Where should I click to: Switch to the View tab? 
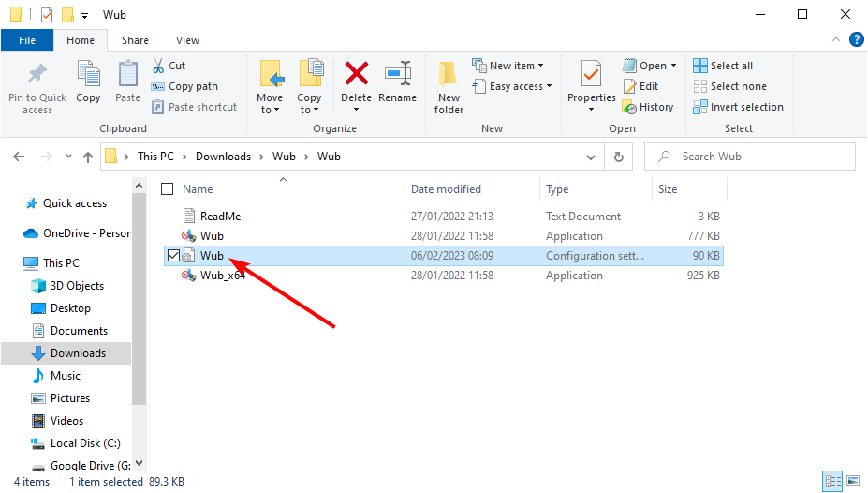tap(187, 40)
